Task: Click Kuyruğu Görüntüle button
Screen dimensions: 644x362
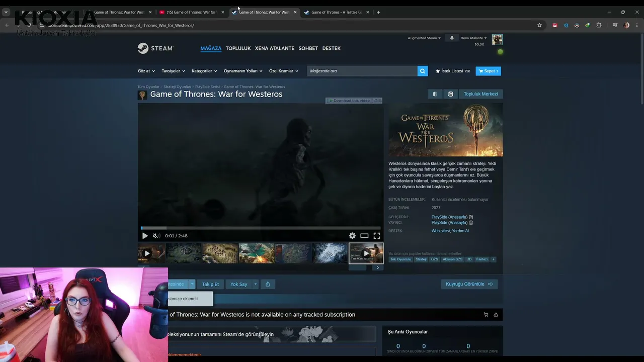Action: 469,284
